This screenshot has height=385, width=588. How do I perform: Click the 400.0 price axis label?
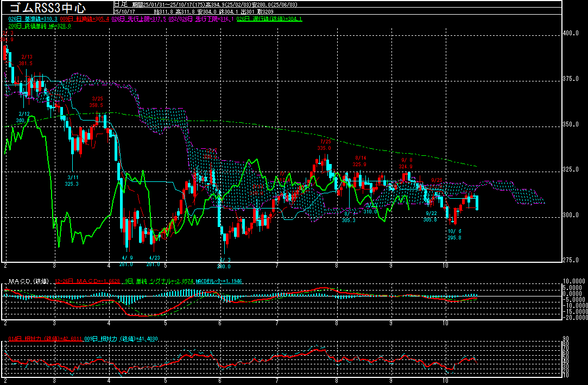pos(571,33)
